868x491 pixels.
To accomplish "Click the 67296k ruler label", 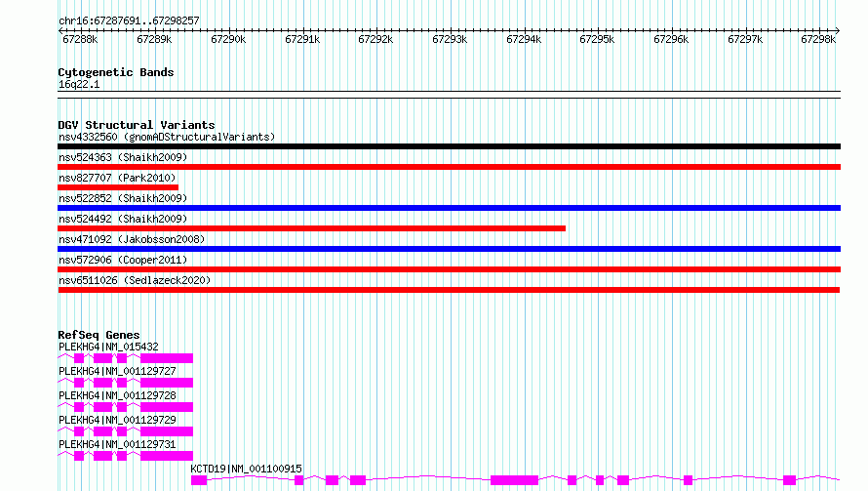I will click(x=671, y=39).
